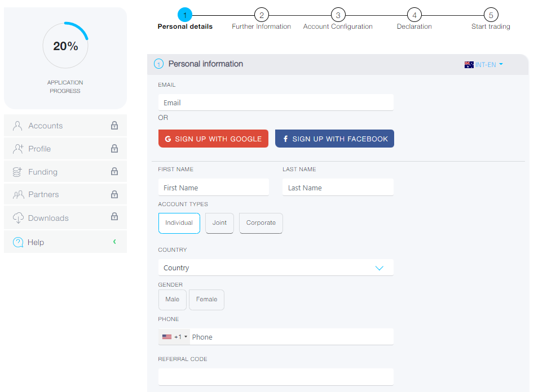Click the Accounts person icon in sidebar

pyautogui.click(x=17, y=126)
